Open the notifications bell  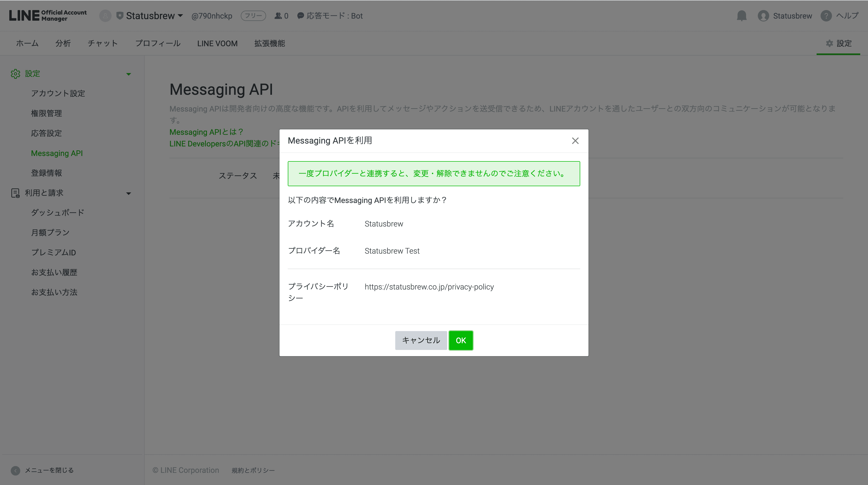[x=742, y=16]
